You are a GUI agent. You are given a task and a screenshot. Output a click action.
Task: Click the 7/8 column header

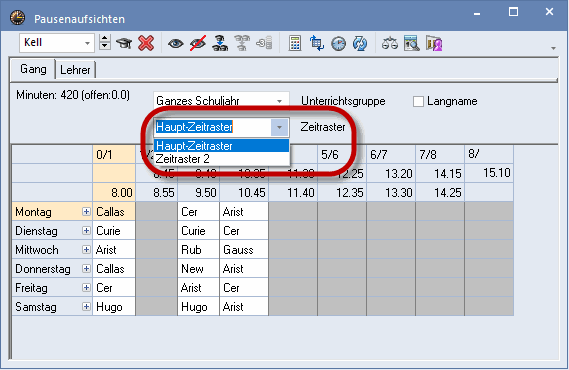[440, 155]
